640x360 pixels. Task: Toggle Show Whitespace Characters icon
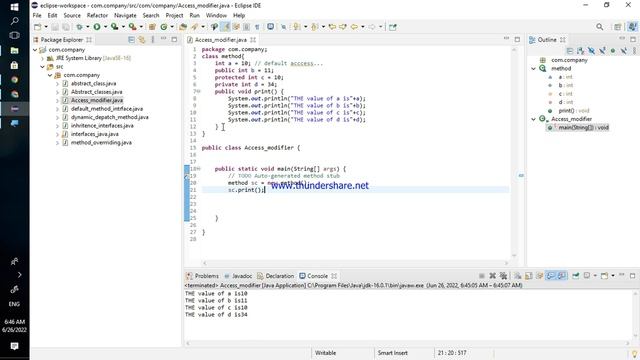[257, 27]
